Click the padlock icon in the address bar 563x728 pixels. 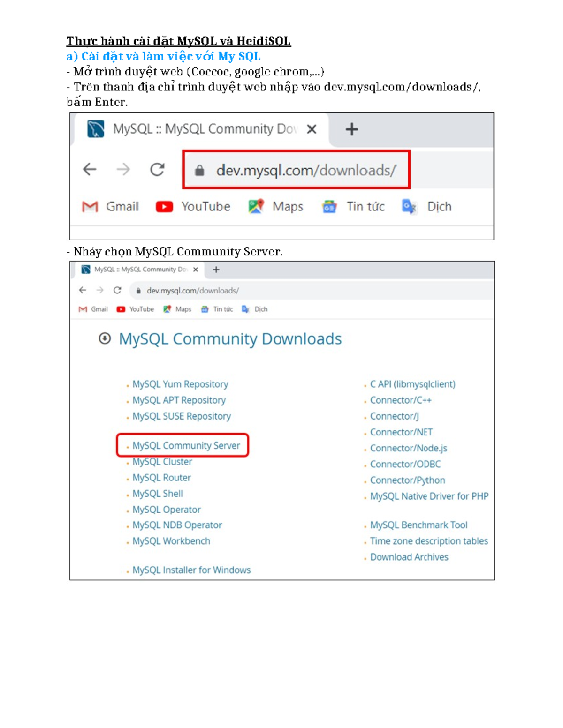click(200, 170)
